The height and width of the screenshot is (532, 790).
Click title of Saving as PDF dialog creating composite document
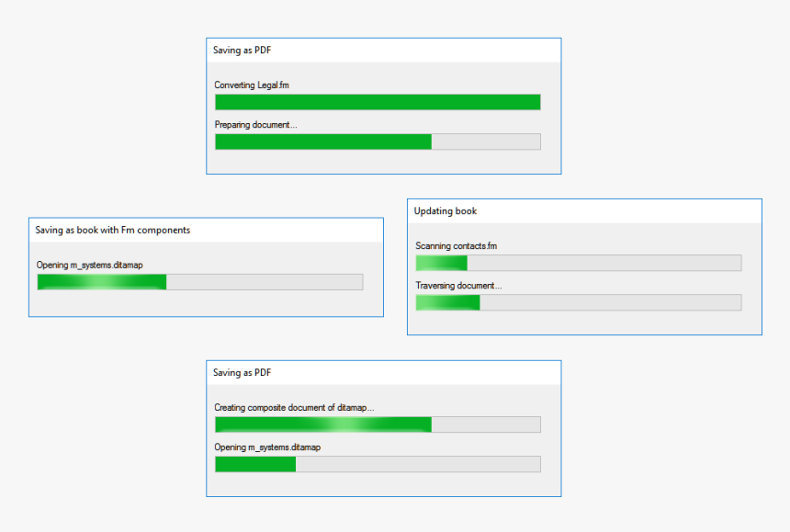pyautogui.click(x=243, y=373)
